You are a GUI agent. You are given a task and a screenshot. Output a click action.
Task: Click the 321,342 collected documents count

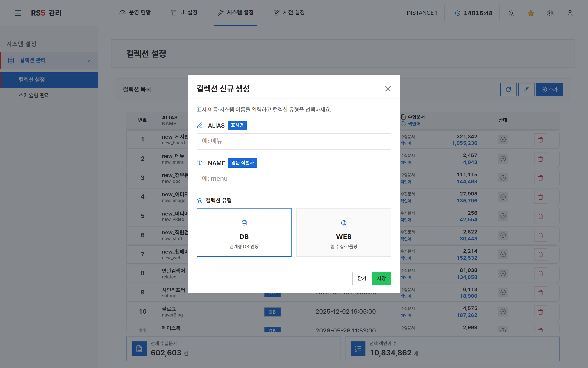click(467, 137)
